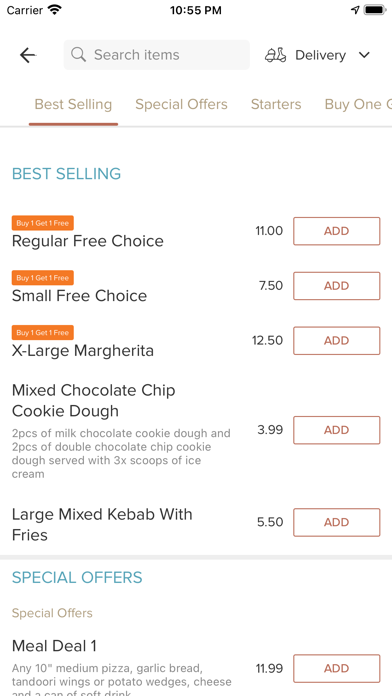
Task: Add Regular Free Choice to order
Action: (337, 231)
